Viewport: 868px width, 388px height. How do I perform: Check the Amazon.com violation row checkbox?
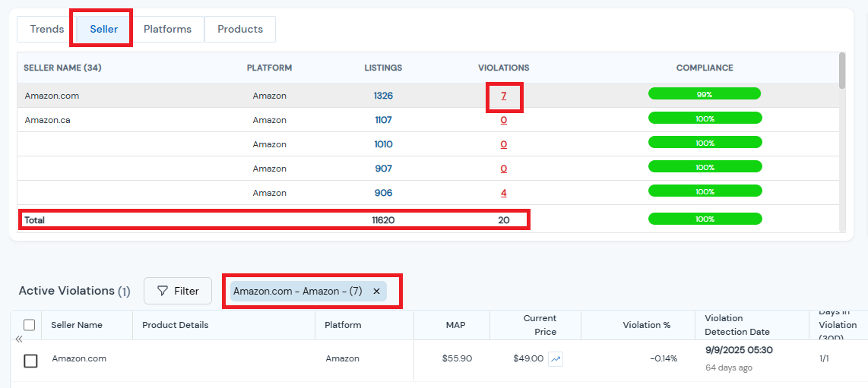coord(30,361)
